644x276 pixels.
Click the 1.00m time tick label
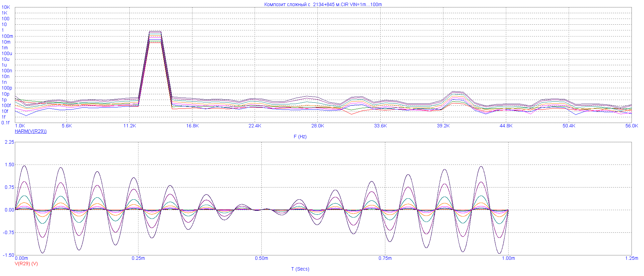tap(508, 258)
